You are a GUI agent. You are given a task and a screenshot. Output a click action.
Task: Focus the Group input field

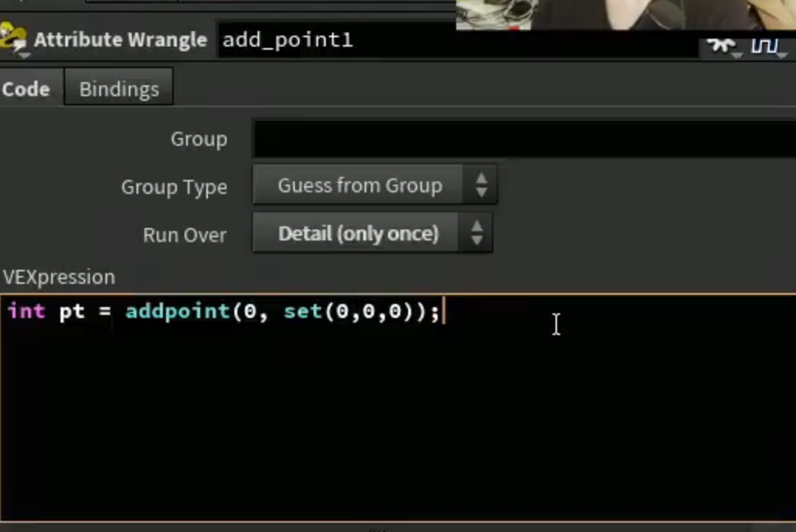tap(524, 139)
